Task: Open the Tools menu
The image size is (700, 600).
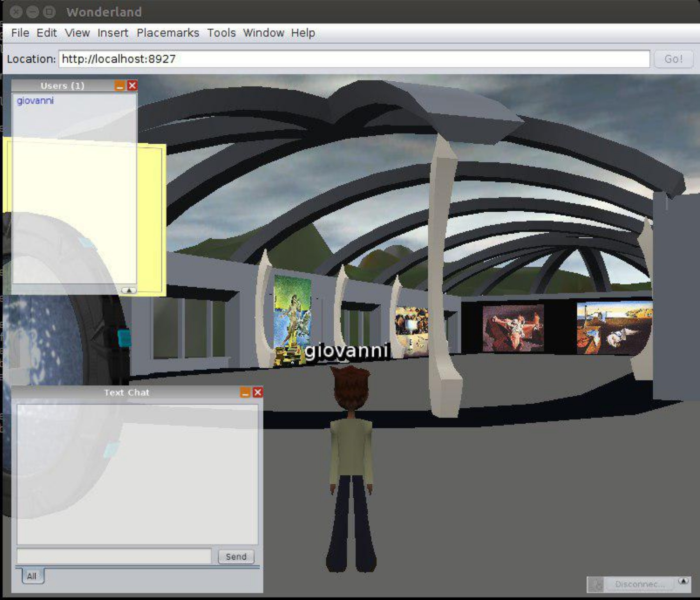Action: tap(221, 33)
